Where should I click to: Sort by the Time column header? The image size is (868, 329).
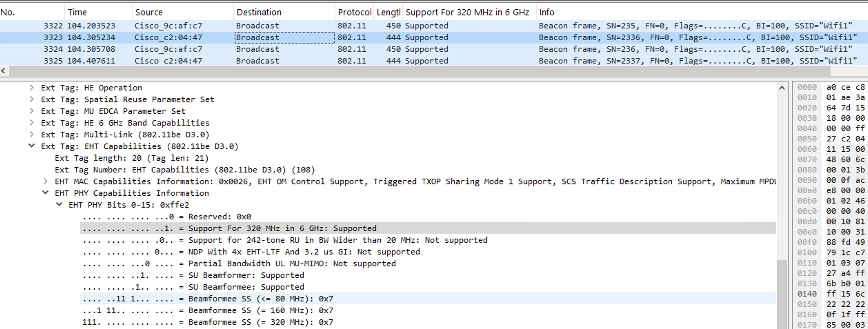tap(98, 12)
